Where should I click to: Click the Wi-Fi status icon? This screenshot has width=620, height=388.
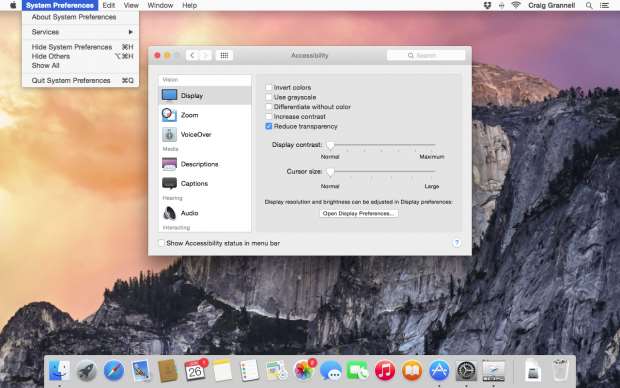516,5
